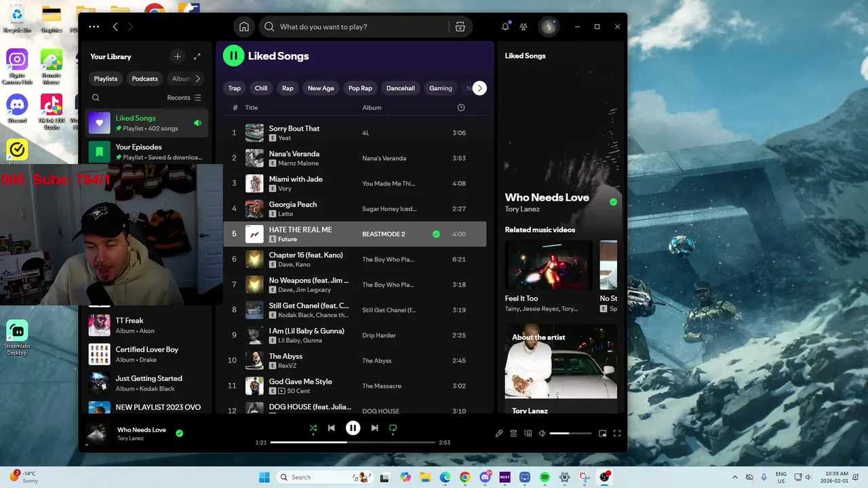The height and width of the screenshot is (488, 868).
Task: Toggle repeat in the player bar
Action: [393, 428]
